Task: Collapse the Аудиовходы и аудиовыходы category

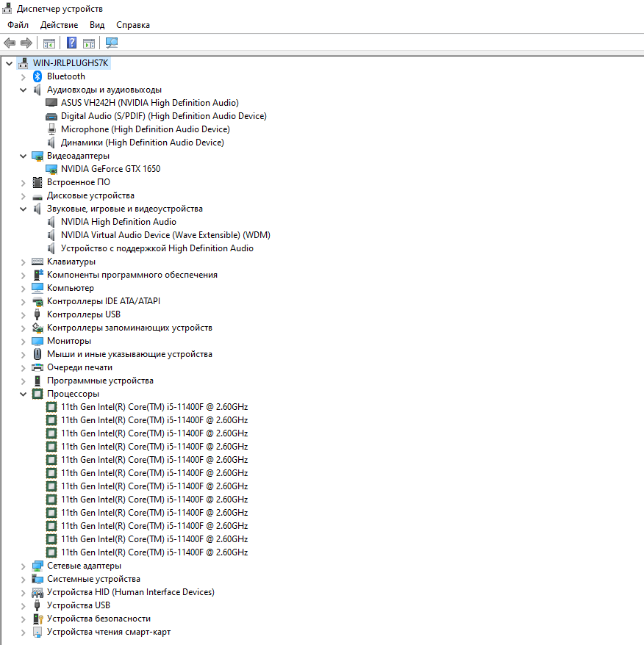Action: [23, 90]
